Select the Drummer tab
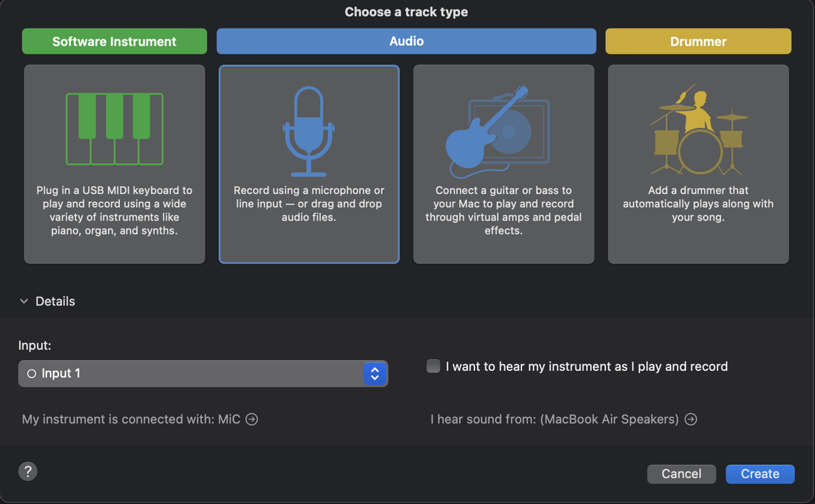This screenshot has width=815, height=504. tap(698, 41)
